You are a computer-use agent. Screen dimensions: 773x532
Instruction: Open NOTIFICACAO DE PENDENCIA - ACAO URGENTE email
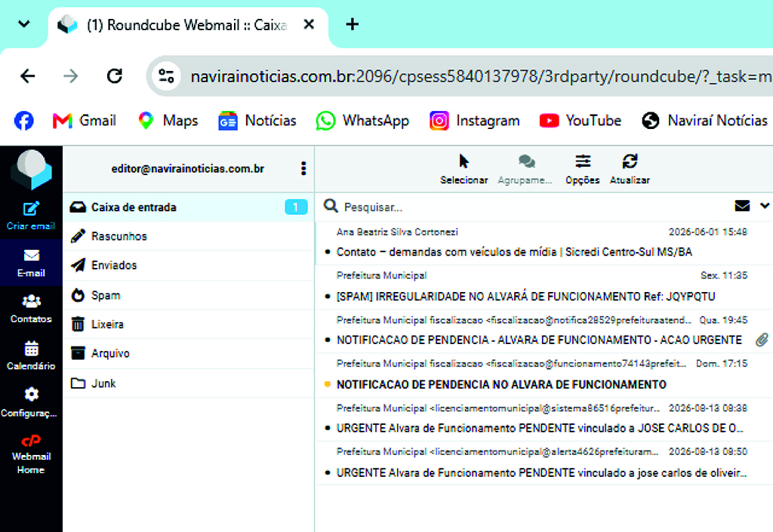click(542, 331)
